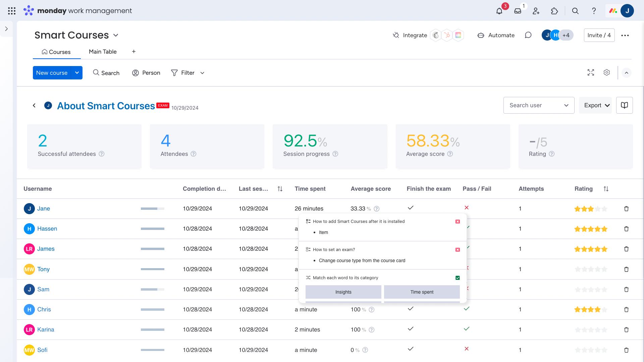Click Chris's four-star rating
The width and height of the screenshot is (644, 362).
tap(591, 310)
